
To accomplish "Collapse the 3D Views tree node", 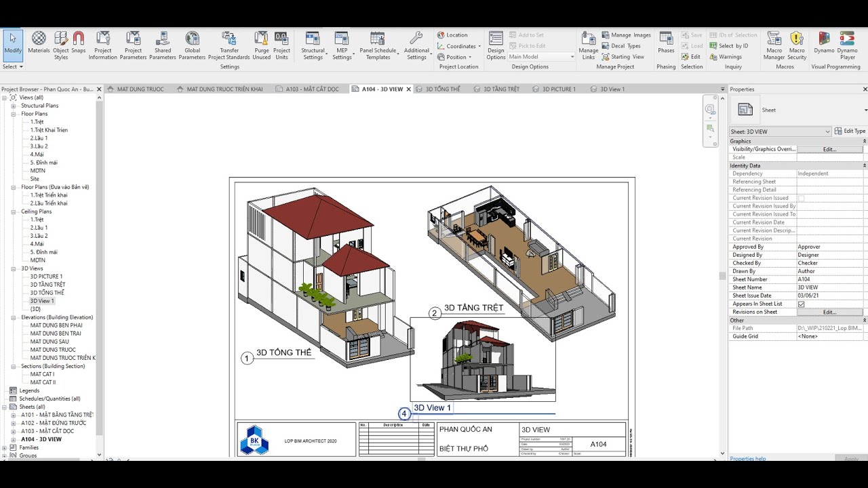I will [x=13, y=268].
